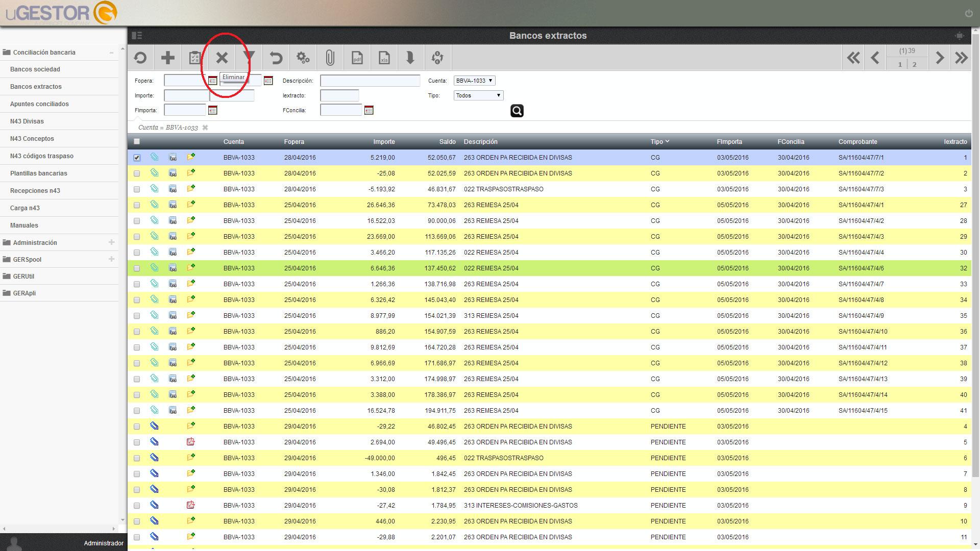Image resolution: width=980 pixels, height=551 pixels.
Task: Check the checkbox for lextracto 3 row
Action: point(137,189)
